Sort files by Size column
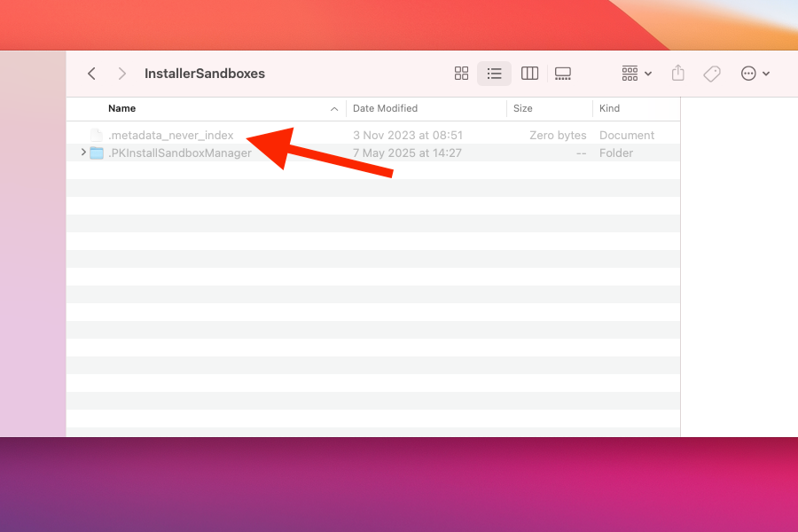 (522, 108)
